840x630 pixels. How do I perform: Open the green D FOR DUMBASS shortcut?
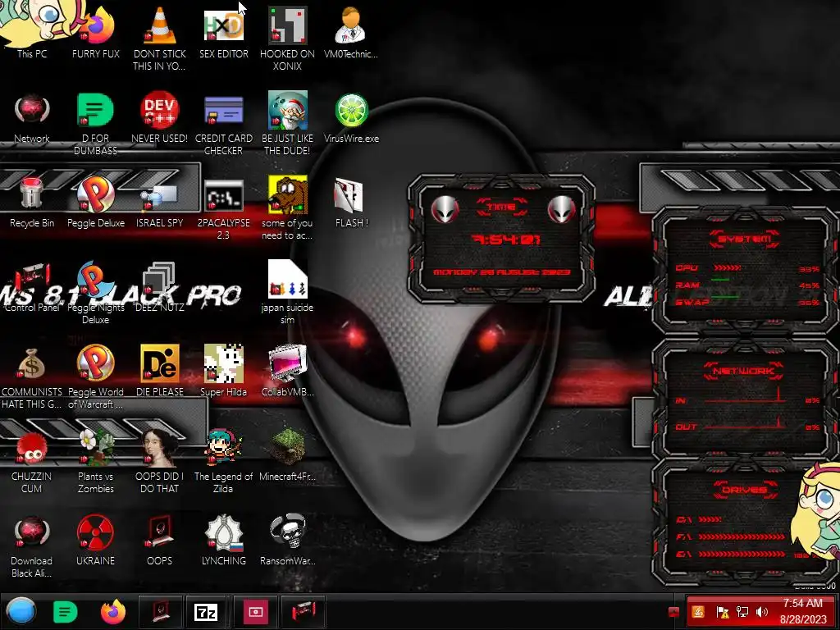tap(96, 123)
